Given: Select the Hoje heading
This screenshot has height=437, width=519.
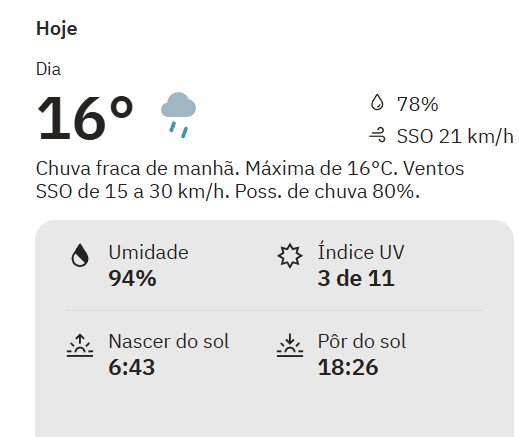Looking at the screenshot, I should point(57,29).
